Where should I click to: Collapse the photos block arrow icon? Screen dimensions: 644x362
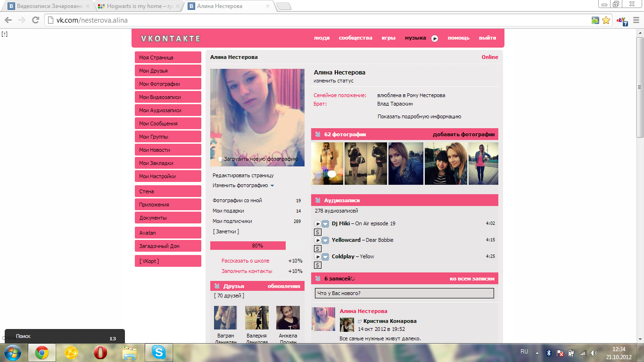click(x=318, y=134)
